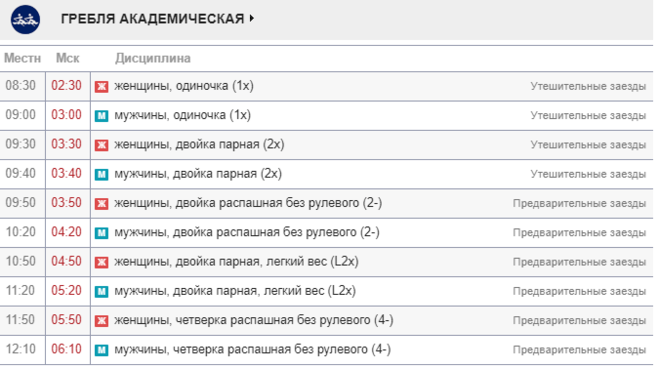The width and height of the screenshot is (659, 369).
Task: Open женщины, двойка распашная без рулевого (2-)
Action: click(248, 203)
